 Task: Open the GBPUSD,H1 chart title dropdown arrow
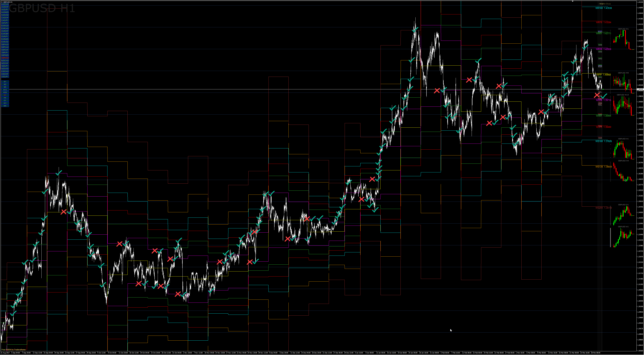pyautogui.click(x=2, y=2)
